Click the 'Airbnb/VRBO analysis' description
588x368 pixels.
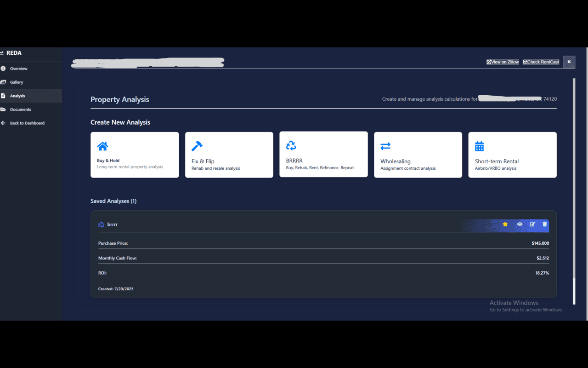(x=496, y=168)
